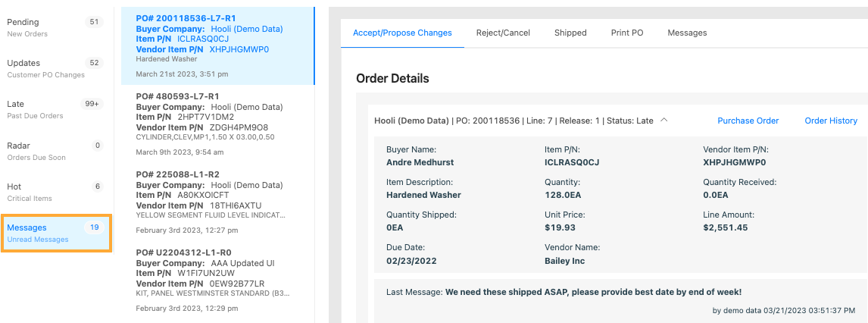
Task: Select the Accept/Propose Changes tab
Action: (x=402, y=33)
